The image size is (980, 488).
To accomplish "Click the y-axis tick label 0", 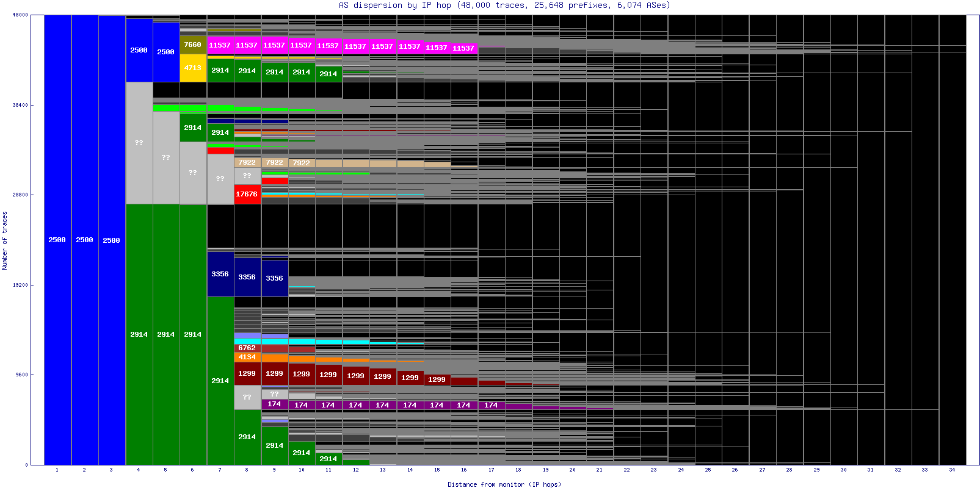I will click(x=26, y=465).
